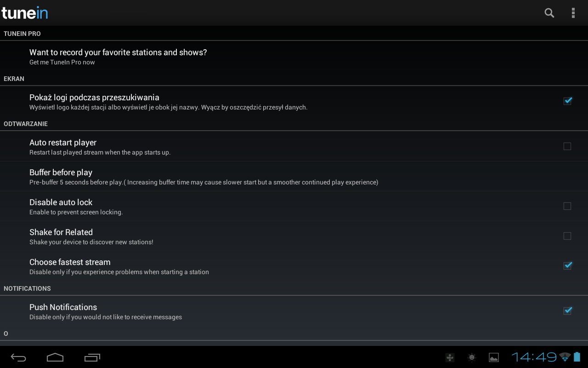Enable the Auto restart player checkbox
Screen dimensions: 588x368
pyautogui.click(x=567, y=146)
